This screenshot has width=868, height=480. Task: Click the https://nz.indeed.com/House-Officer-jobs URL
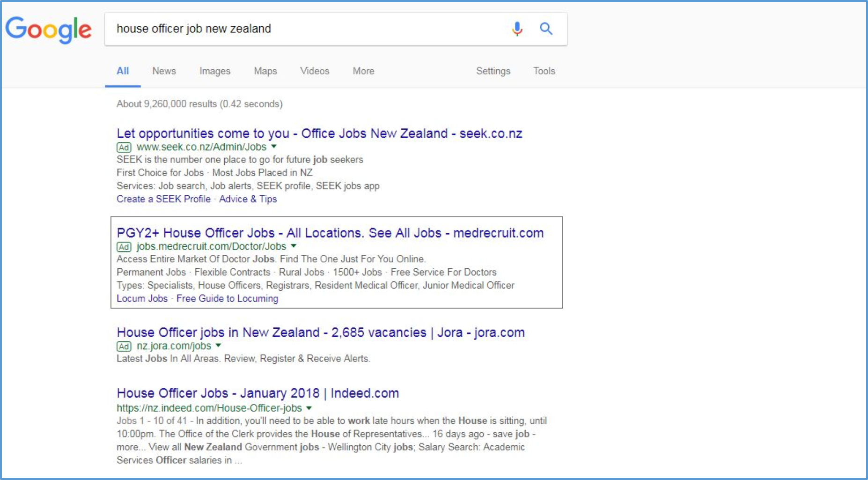pos(209,408)
